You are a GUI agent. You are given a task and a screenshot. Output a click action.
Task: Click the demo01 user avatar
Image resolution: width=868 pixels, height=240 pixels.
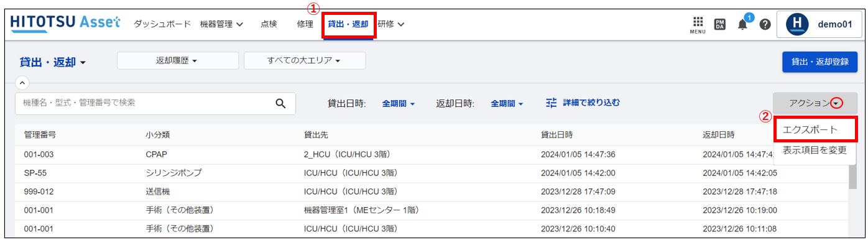[798, 24]
